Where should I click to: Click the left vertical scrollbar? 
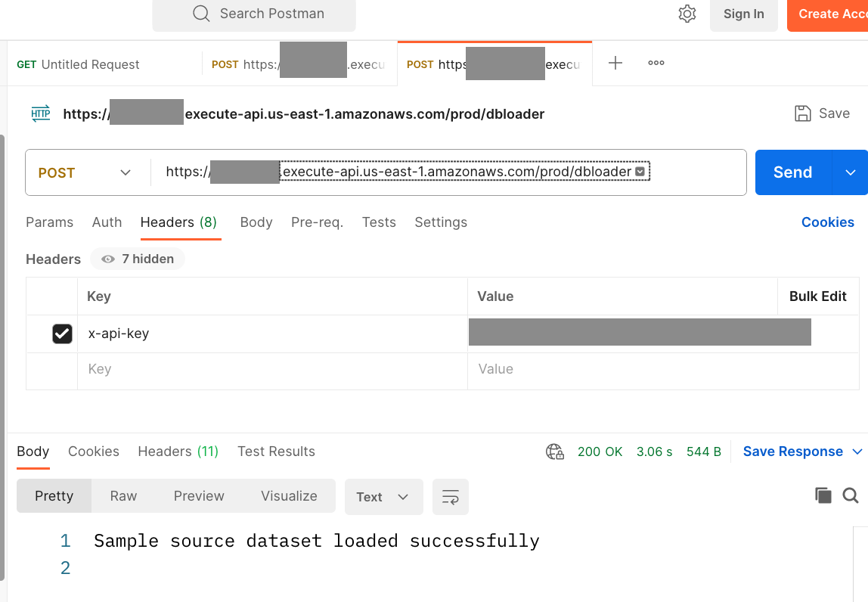[x=2, y=357]
